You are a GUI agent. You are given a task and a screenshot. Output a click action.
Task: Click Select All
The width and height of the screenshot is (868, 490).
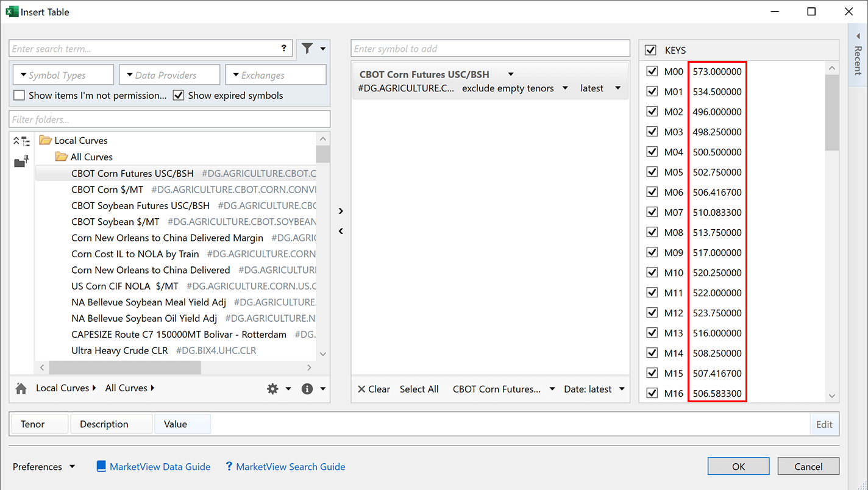coord(419,389)
